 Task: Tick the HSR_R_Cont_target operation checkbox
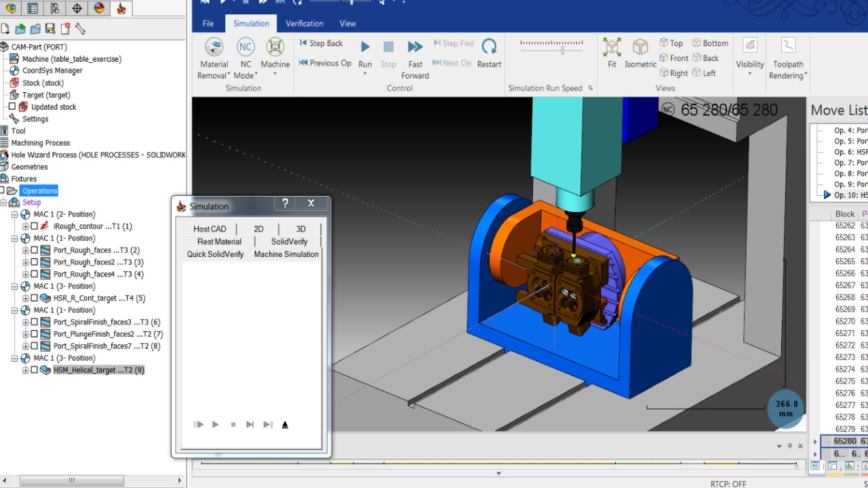[35, 298]
